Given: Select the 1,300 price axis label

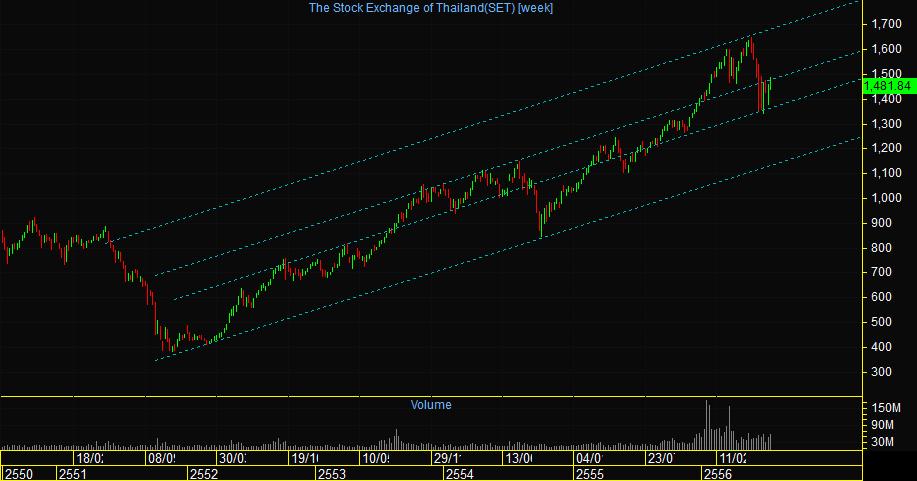Looking at the screenshot, I should pos(886,123).
